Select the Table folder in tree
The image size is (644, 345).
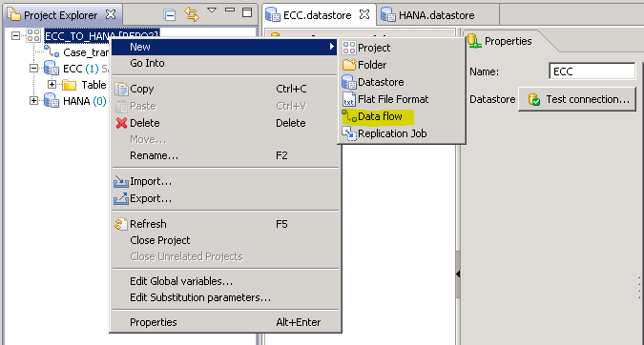click(93, 85)
